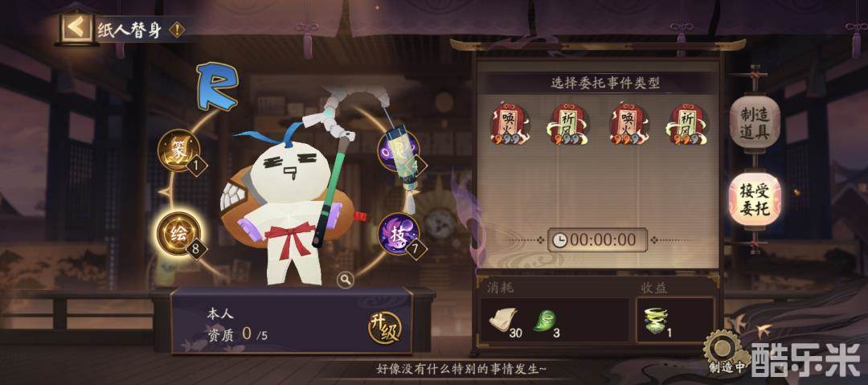
Task: Switch to 制造道具 lantern tab
Action: click(x=755, y=122)
